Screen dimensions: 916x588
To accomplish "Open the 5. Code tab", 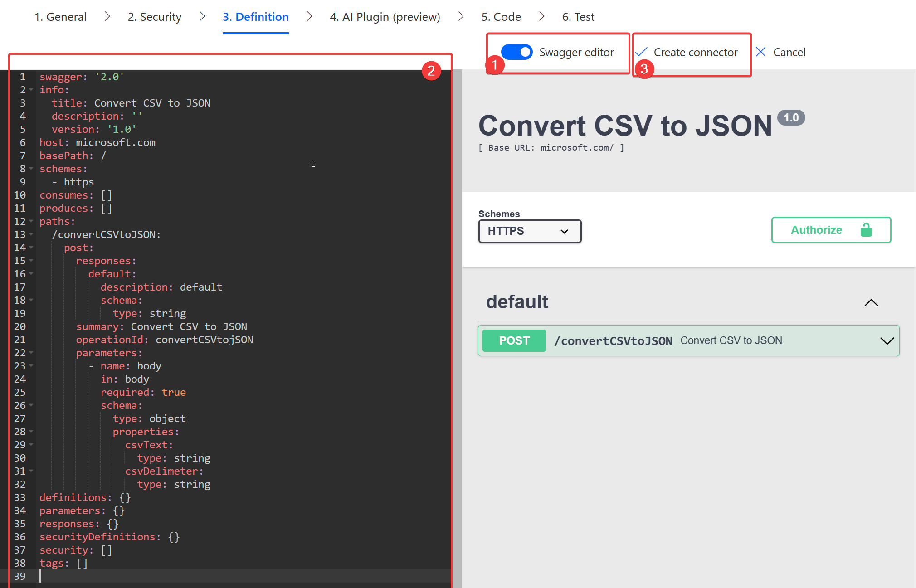I will (501, 17).
